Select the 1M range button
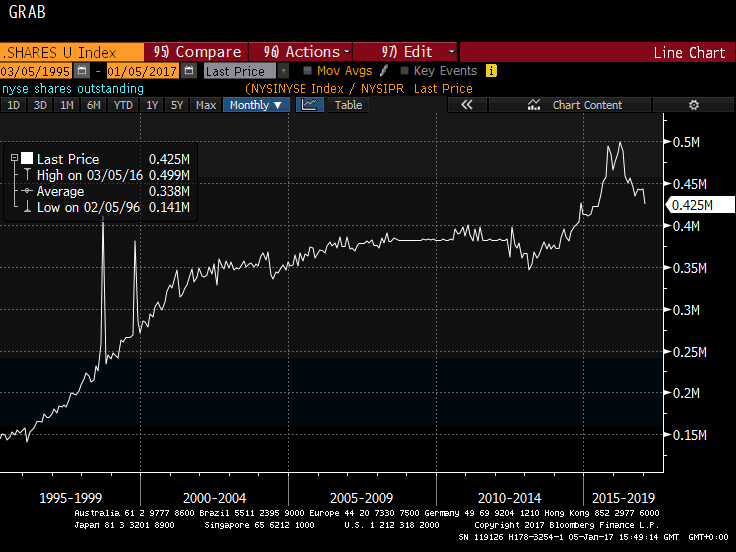This screenshot has height=552, width=736. pyautogui.click(x=67, y=105)
